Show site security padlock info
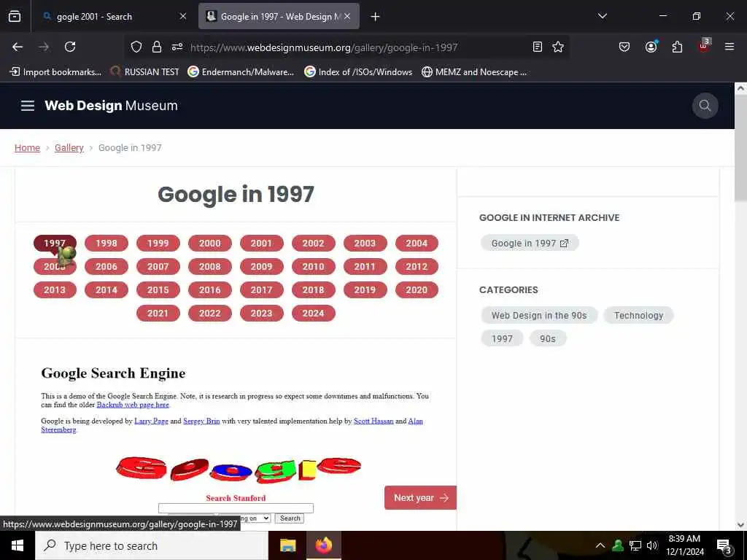This screenshot has width=747, height=560. [x=157, y=47]
